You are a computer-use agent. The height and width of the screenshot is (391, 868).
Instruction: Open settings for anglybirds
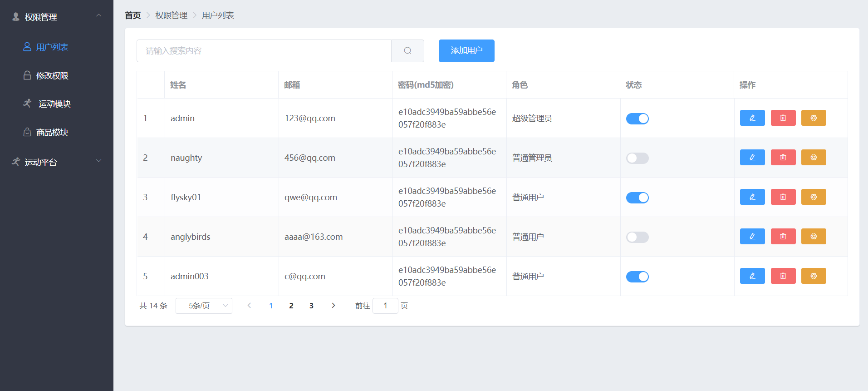(814, 237)
